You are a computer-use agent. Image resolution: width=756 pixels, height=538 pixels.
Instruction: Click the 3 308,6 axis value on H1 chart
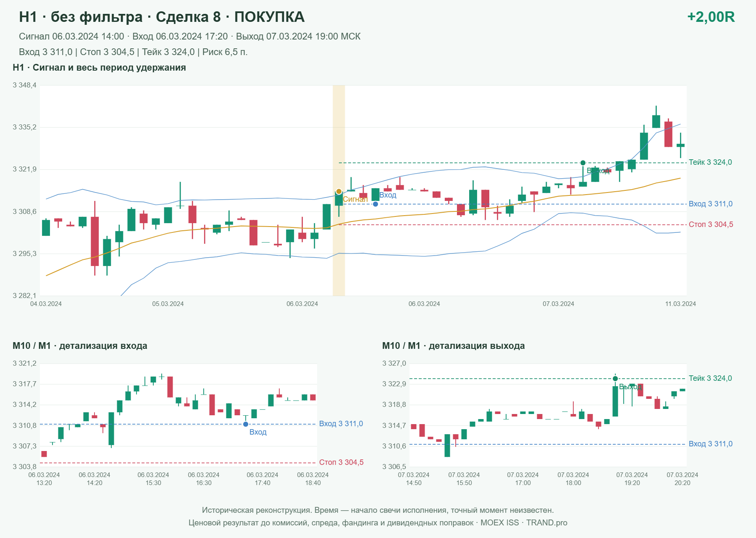[x=24, y=211]
